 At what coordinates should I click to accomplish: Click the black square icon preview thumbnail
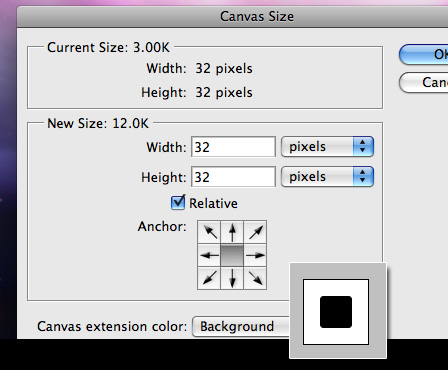[x=336, y=312]
